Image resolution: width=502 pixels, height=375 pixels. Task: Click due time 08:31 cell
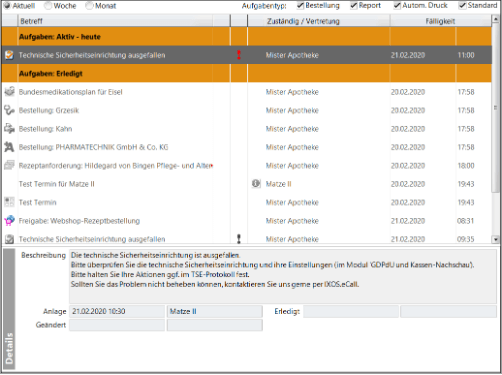(466, 221)
